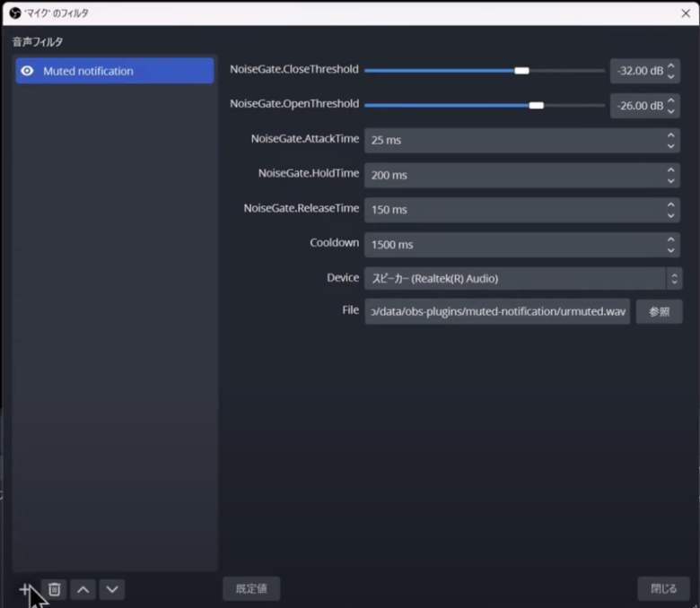Decrease the HoldTime value using down arrow

click(x=671, y=179)
